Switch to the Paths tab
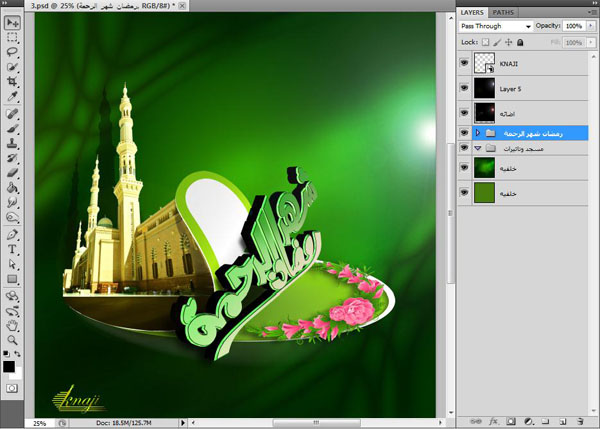The width and height of the screenshot is (600, 429). (505, 12)
